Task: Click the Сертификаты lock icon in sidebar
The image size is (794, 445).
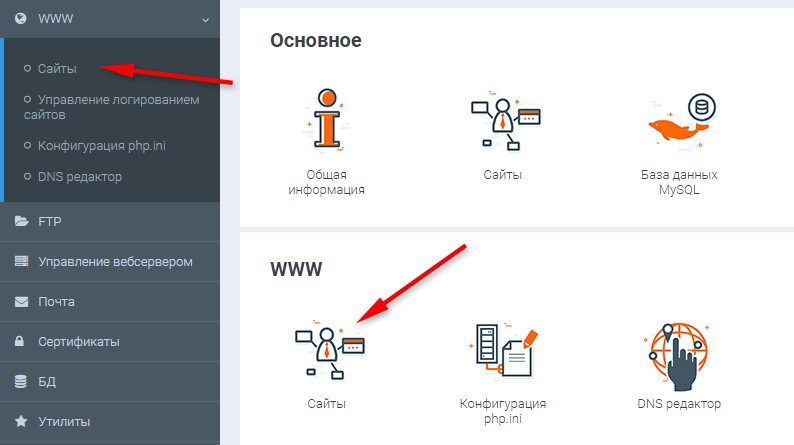Action: (x=20, y=341)
